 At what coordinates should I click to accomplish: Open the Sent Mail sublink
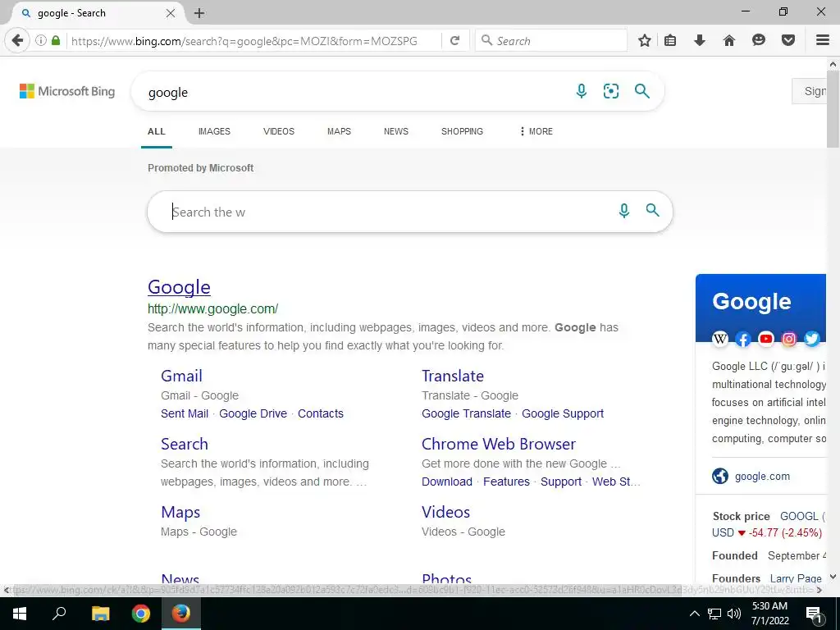coord(185,413)
